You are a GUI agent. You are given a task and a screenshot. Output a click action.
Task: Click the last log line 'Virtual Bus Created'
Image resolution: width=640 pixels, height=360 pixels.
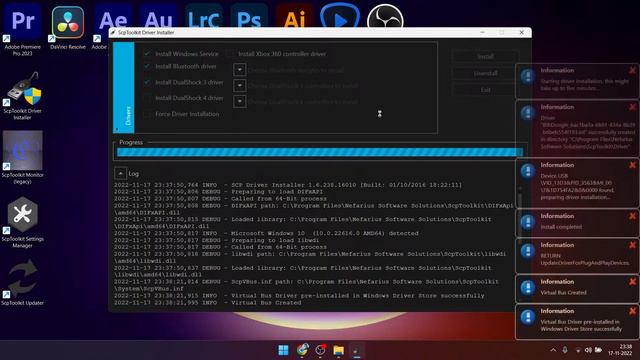pyautogui.click(x=207, y=302)
